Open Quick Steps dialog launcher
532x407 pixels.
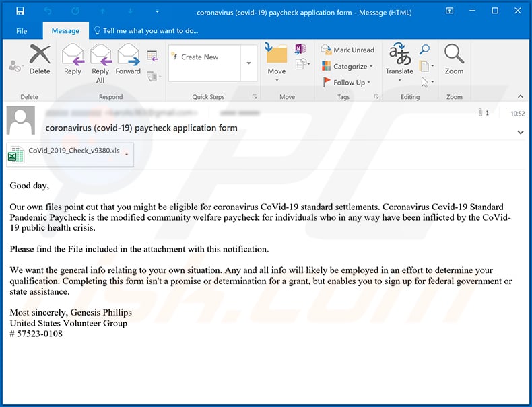click(x=255, y=97)
